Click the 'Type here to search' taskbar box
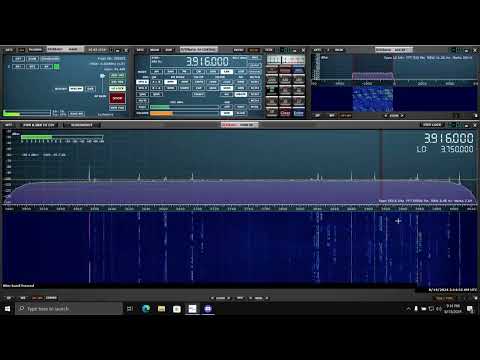This screenshot has width=480, height=360. pos(69,309)
